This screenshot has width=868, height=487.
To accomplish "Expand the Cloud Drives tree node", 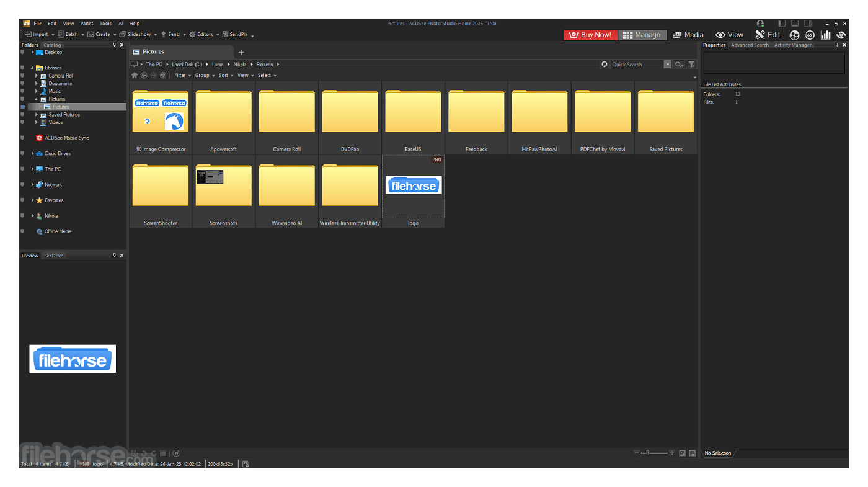I will click(32, 154).
